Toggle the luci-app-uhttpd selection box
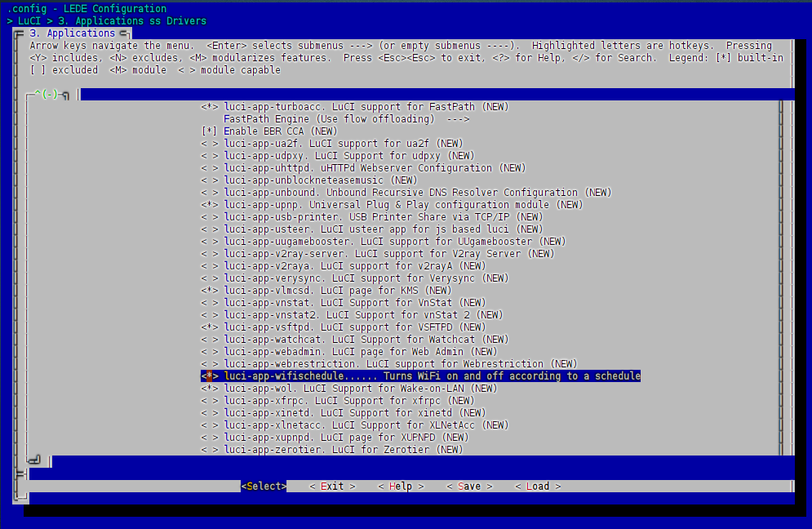The image size is (812, 529). pos(209,168)
